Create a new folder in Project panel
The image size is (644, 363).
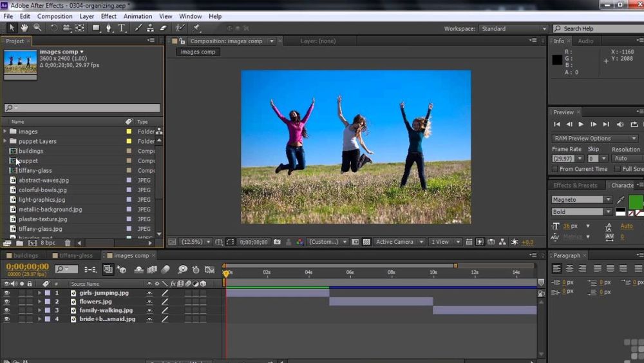19,243
